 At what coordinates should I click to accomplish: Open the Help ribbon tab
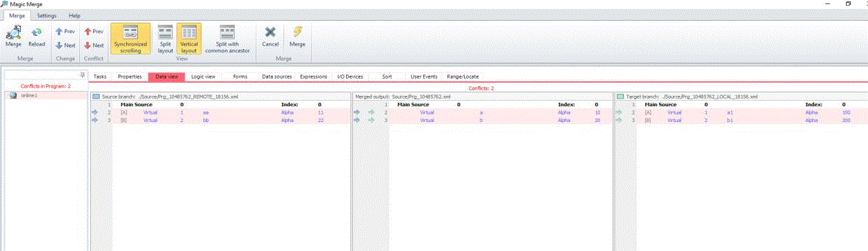point(74,15)
